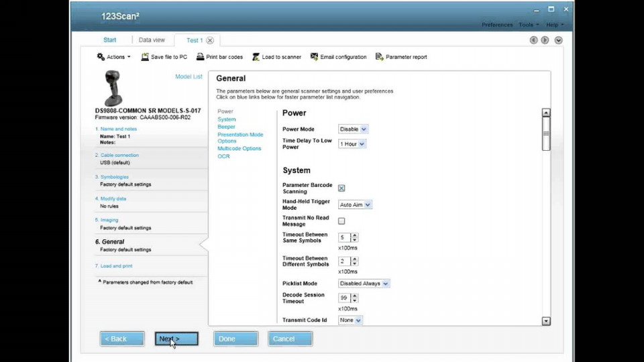644x362 pixels.
Task: Decrease Timeout Between Same Symbols value
Action: [354, 240]
